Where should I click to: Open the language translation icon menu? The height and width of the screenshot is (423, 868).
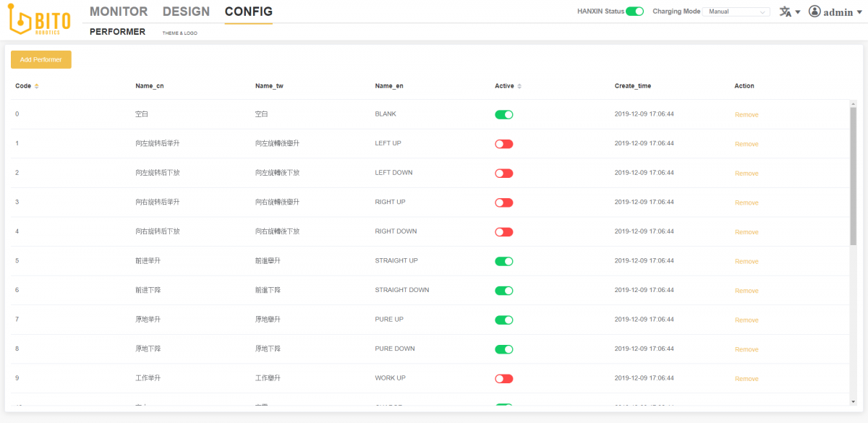786,12
